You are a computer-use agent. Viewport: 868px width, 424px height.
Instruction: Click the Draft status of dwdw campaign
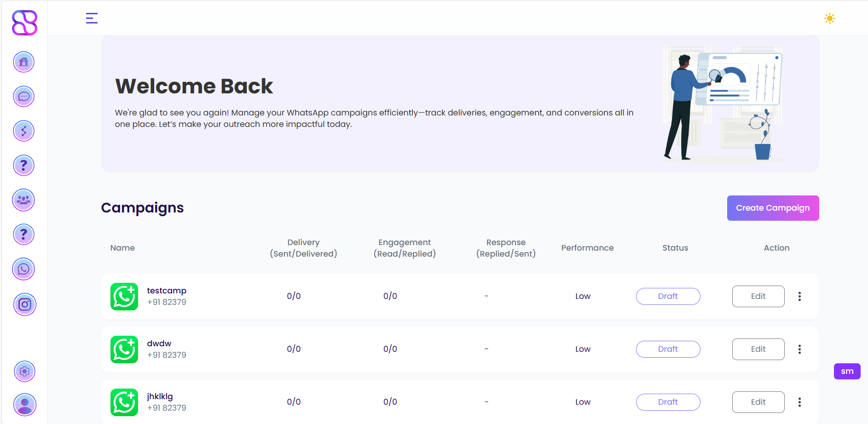coord(668,350)
